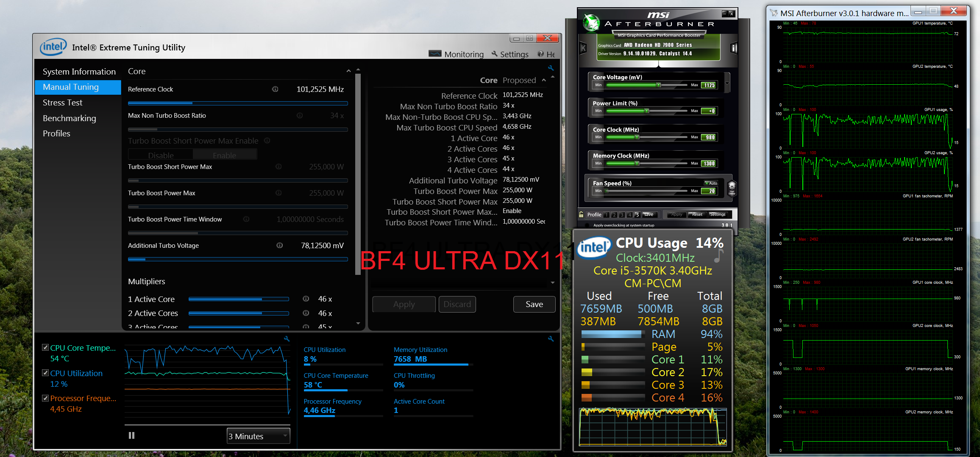Toggle Apply overclocking at system startup
This screenshot has width=980, height=457.
587,225
